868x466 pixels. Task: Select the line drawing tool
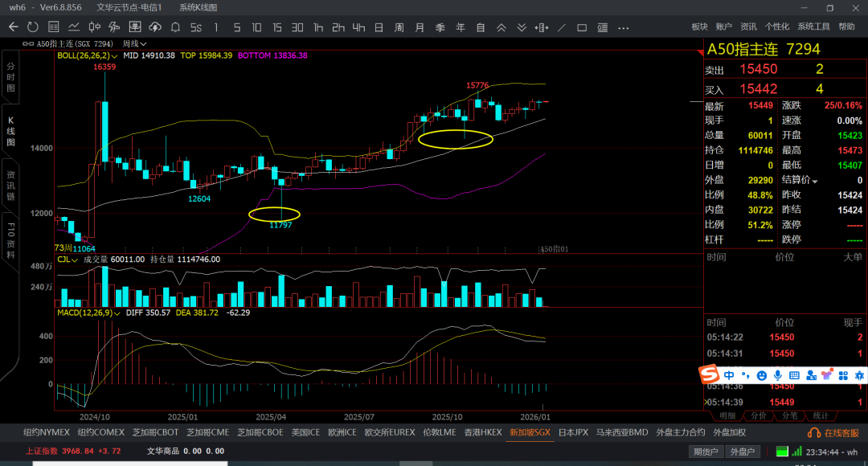562,27
